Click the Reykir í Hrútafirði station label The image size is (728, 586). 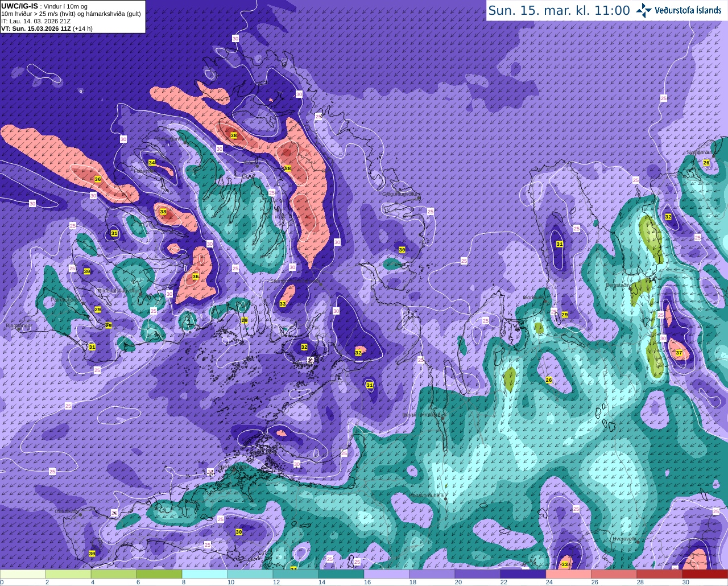click(x=423, y=415)
